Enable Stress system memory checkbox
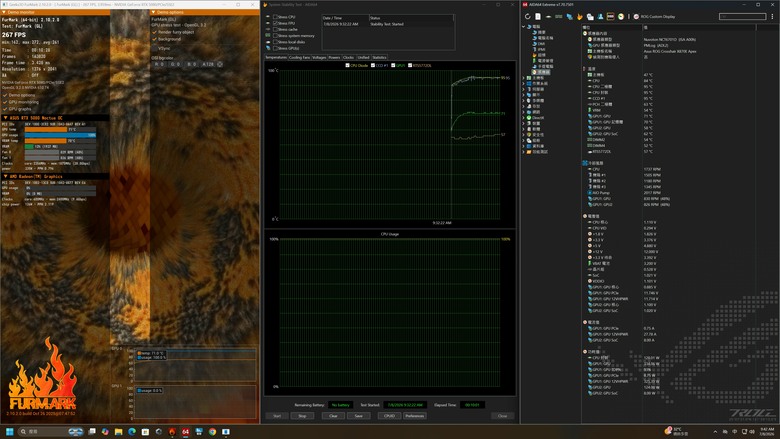Screen dimensions: 780x439 tap(275, 36)
